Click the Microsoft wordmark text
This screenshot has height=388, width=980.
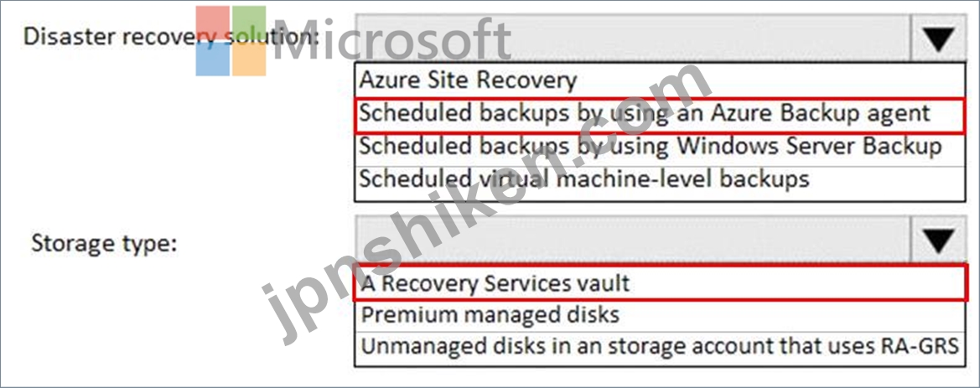391,40
